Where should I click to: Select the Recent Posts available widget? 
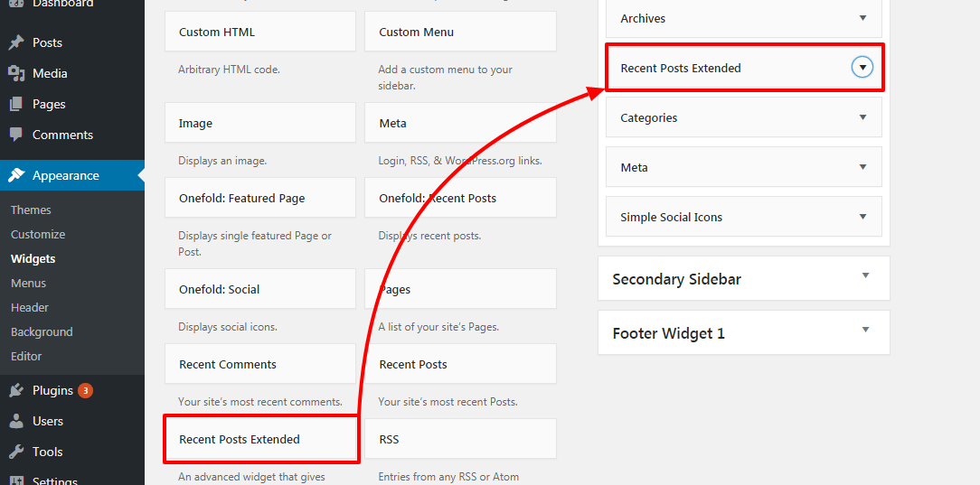pos(461,364)
